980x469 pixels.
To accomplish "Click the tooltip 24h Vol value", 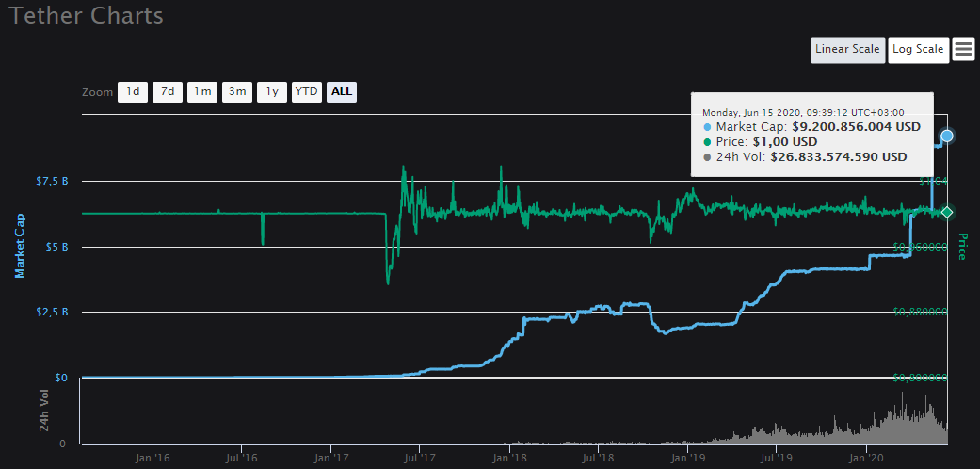I will point(839,157).
